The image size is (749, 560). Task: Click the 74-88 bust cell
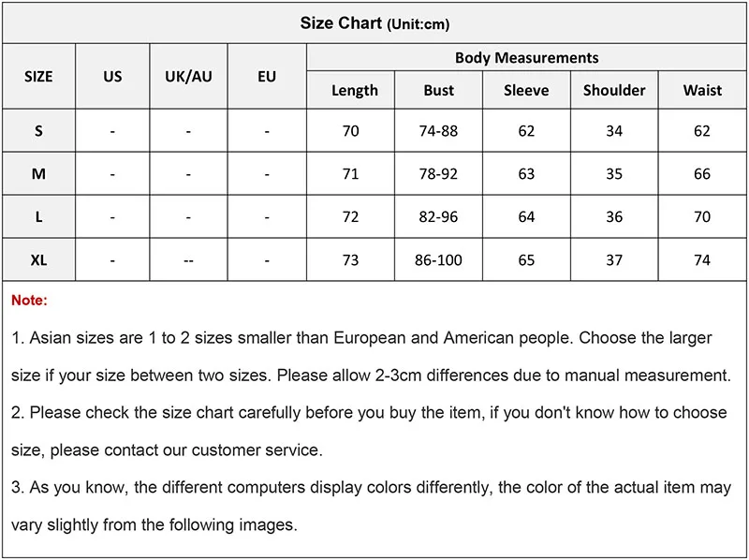coord(438,130)
